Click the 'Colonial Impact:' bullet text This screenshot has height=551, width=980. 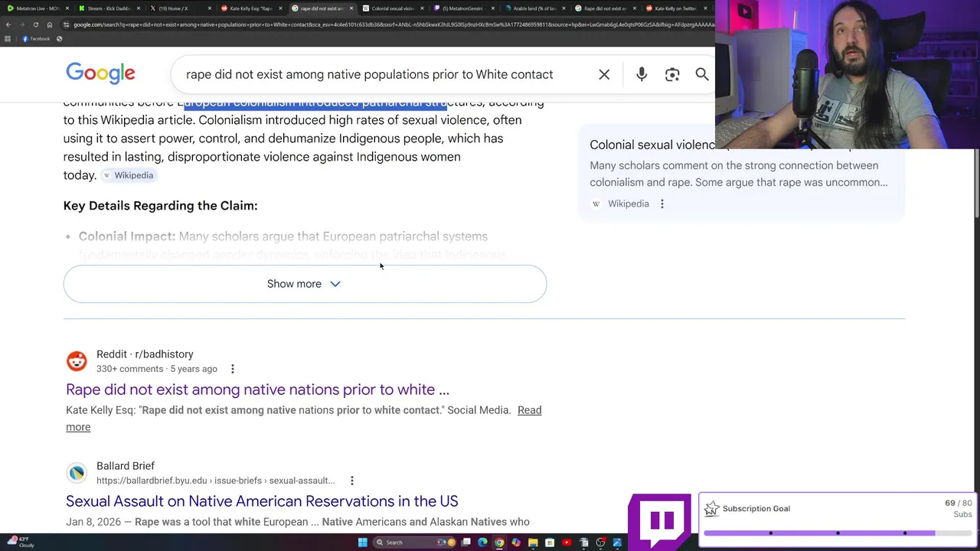click(x=127, y=236)
